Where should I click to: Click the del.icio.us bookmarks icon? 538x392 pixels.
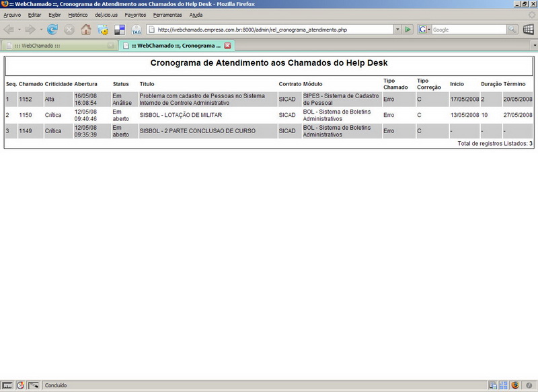[120, 30]
